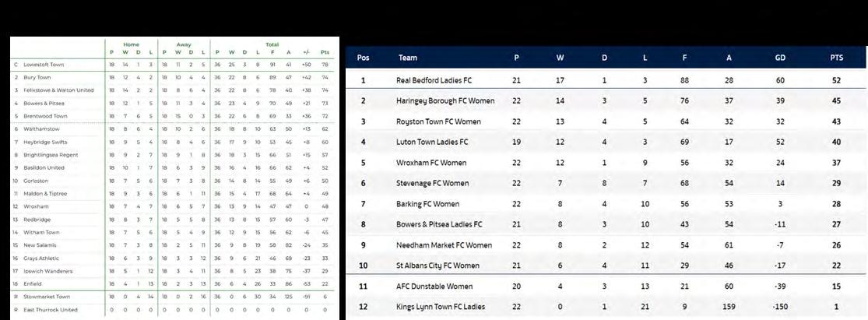Select Bury Town in the left table
Screen dimensions: 868x320
(37, 78)
